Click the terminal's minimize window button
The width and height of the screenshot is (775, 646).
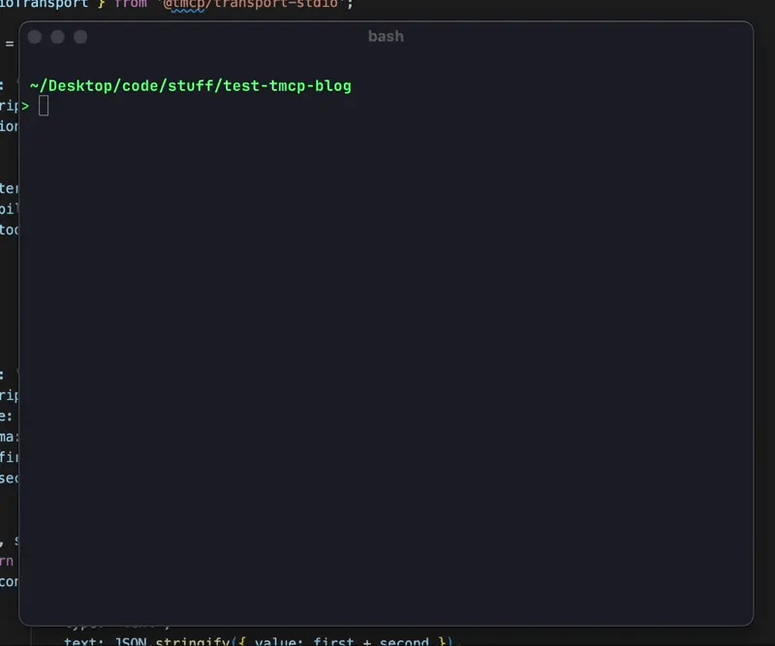[57, 37]
